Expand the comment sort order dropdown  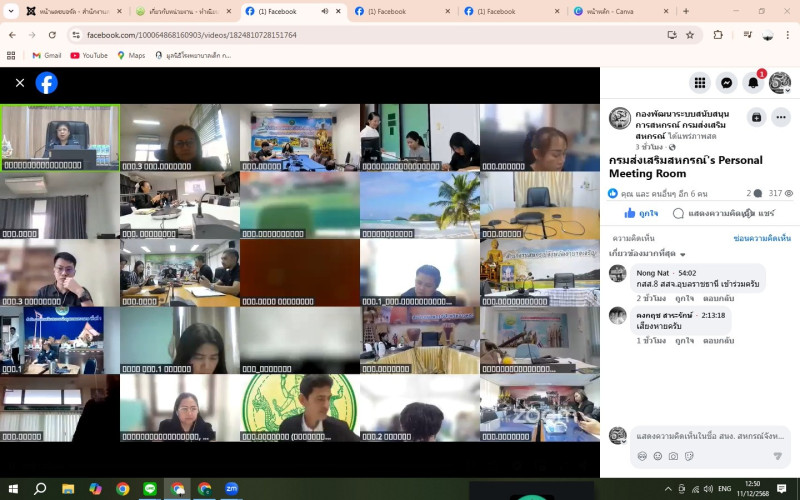(646, 254)
